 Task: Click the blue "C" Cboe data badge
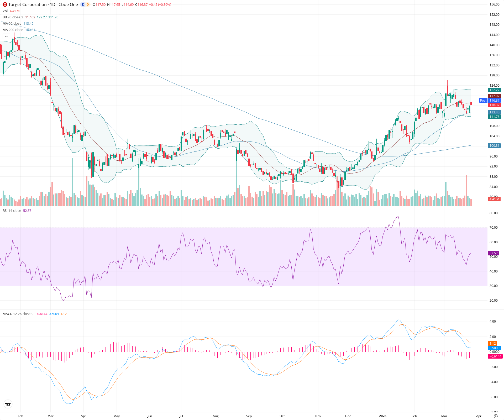click(82, 4)
